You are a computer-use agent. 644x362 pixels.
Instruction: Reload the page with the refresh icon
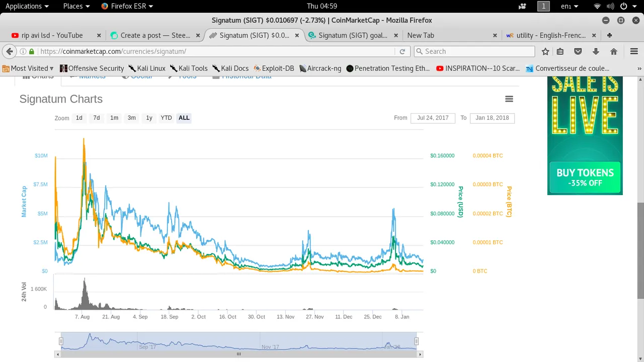point(402,51)
